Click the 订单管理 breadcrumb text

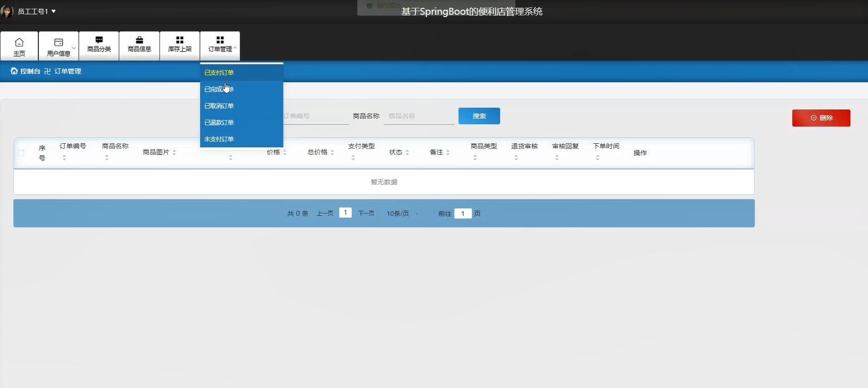[x=68, y=71]
